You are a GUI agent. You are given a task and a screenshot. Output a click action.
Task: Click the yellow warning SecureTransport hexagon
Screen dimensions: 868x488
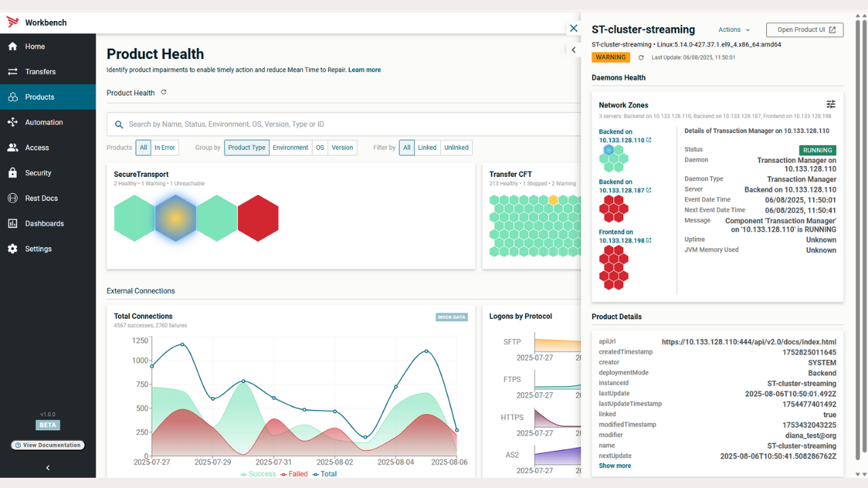tap(176, 218)
